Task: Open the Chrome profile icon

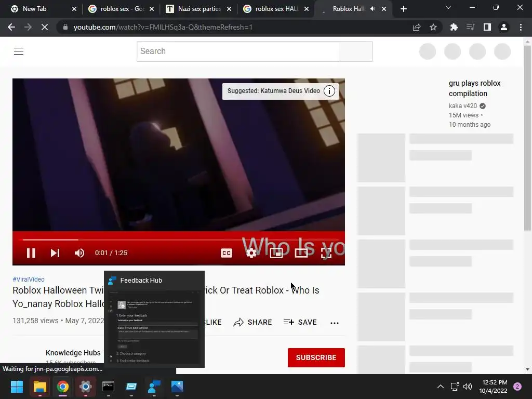Action: [504, 27]
